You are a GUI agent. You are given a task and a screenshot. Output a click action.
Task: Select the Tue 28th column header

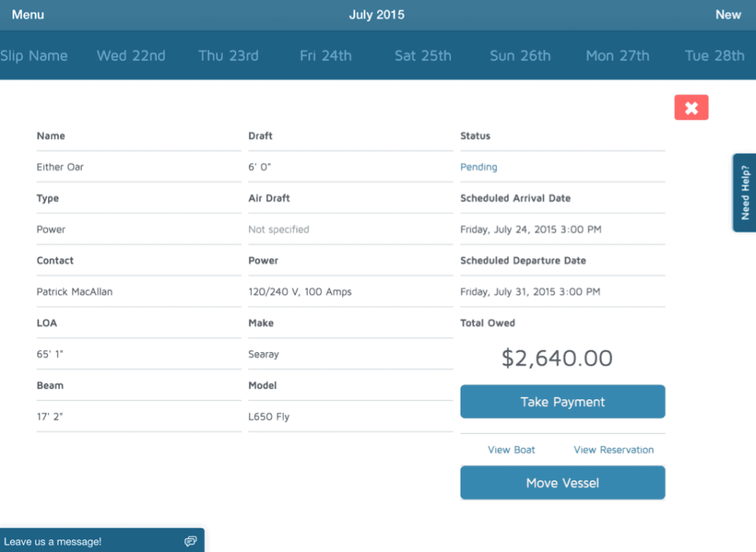coord(714,56)
